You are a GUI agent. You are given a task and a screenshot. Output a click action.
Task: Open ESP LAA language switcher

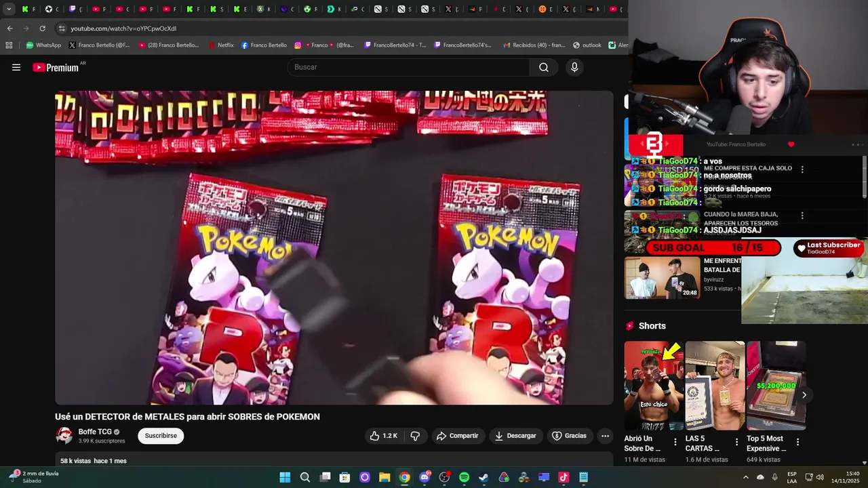click(792, 477)
